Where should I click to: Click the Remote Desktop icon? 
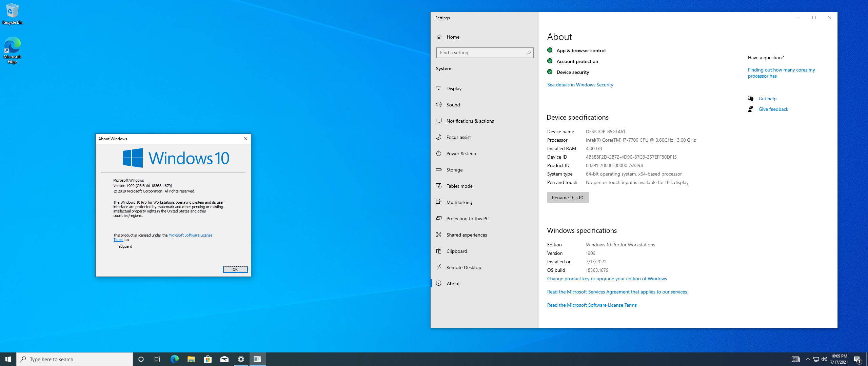coord(439,267)
